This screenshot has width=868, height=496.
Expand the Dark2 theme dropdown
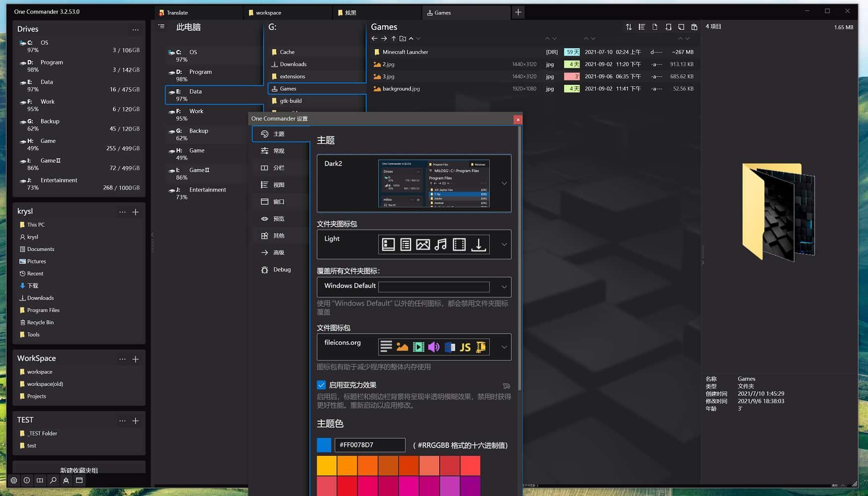click(x=504, y=184)
